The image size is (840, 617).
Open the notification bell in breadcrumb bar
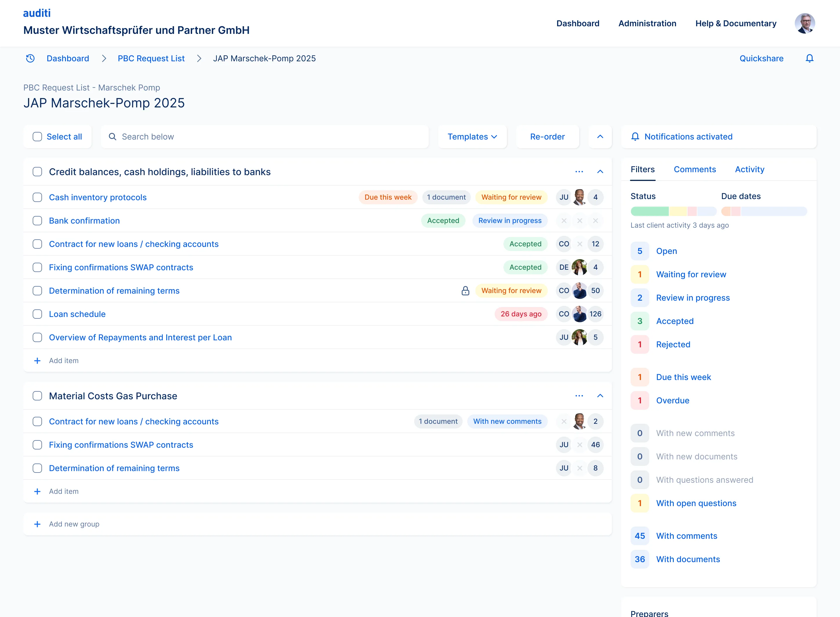click(x=809, y=58)
